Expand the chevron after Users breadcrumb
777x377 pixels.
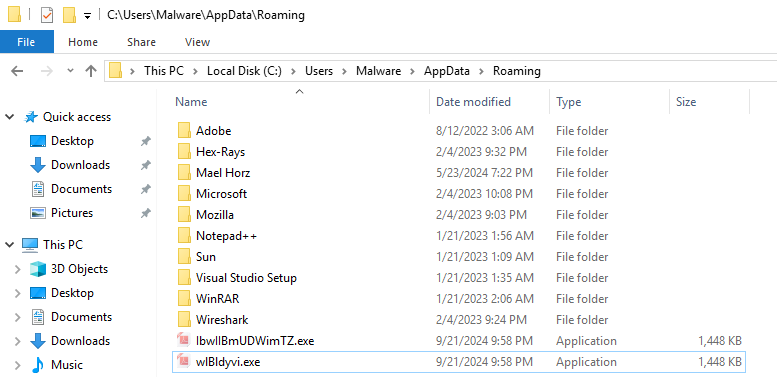344,71
